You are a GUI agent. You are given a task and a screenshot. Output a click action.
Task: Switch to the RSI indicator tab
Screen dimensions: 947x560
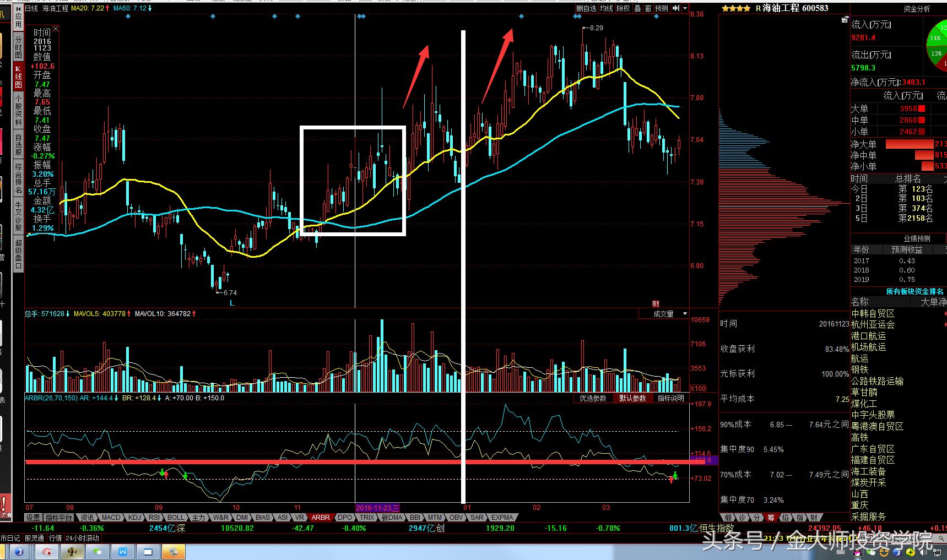coord(154,518)
